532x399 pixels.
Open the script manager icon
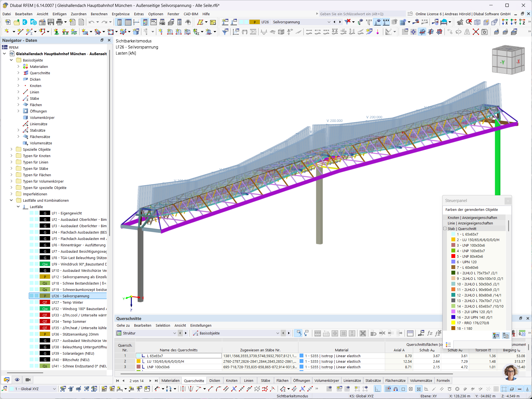[162, 22]
